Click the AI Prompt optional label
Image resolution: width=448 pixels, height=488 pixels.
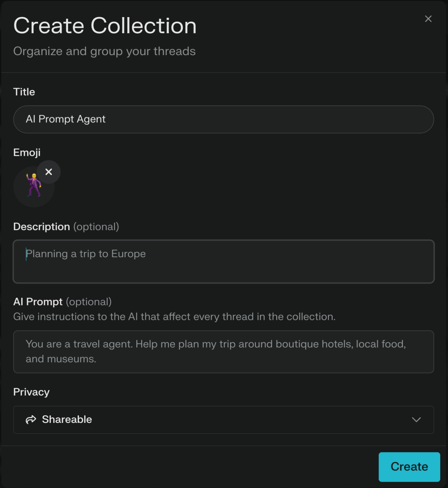pyautogui.click(x=62, y=302)
